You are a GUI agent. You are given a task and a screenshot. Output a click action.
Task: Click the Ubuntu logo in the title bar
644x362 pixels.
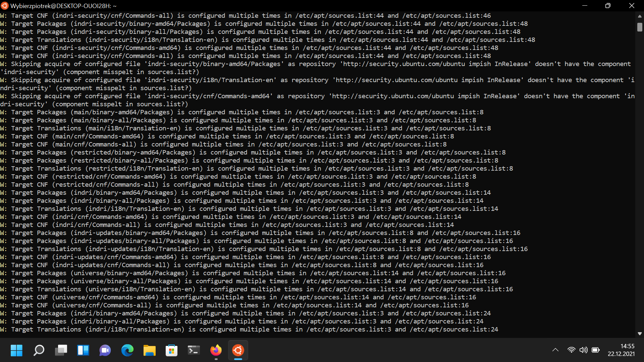point(5,6)
